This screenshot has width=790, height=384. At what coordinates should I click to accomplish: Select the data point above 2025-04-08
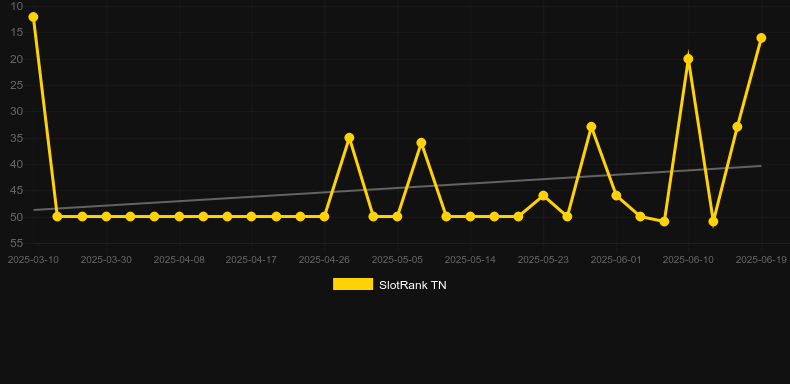tap(179, 217)
